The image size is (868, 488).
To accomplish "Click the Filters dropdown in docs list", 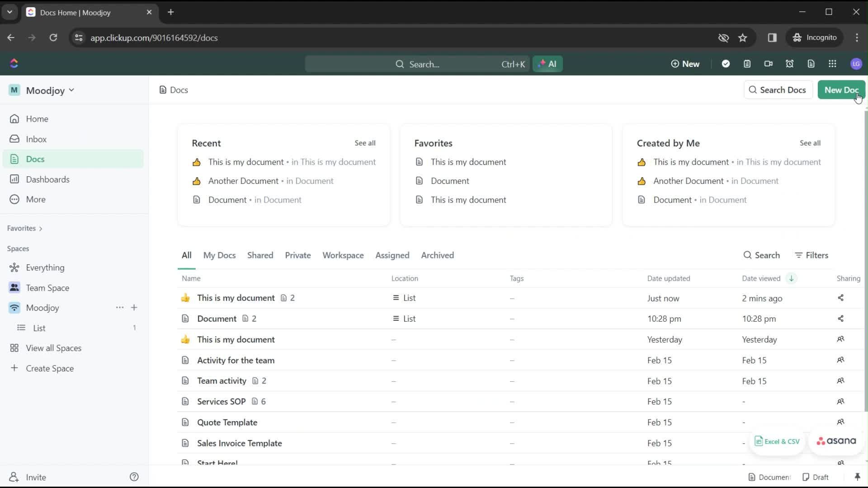I will 811,255.
